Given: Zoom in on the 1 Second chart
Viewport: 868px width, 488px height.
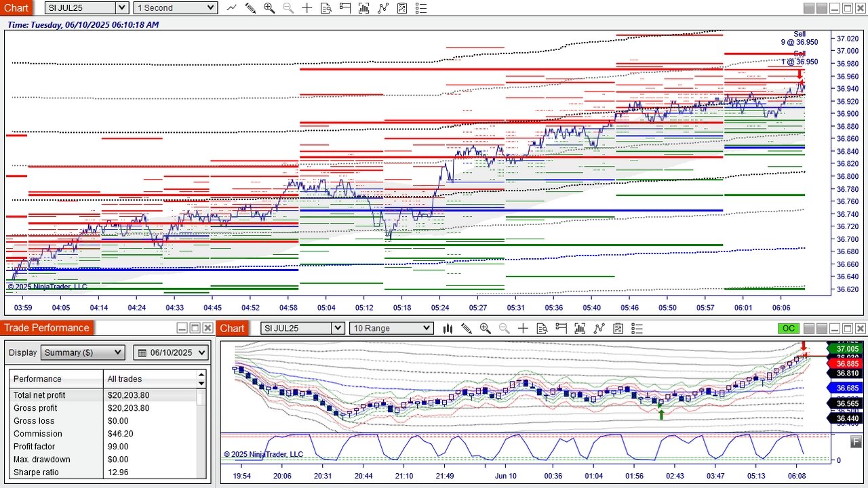Looking at the screenshot, I should [269, 8].
